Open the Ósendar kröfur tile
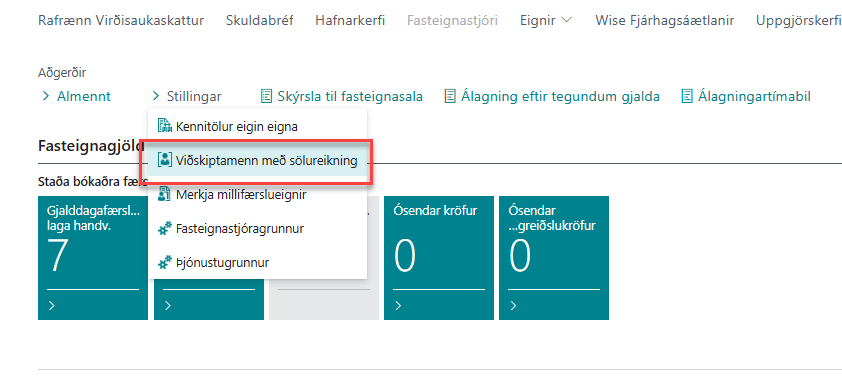Image resolution: width=842 pixels, height=383 pixels. point(439,258)
